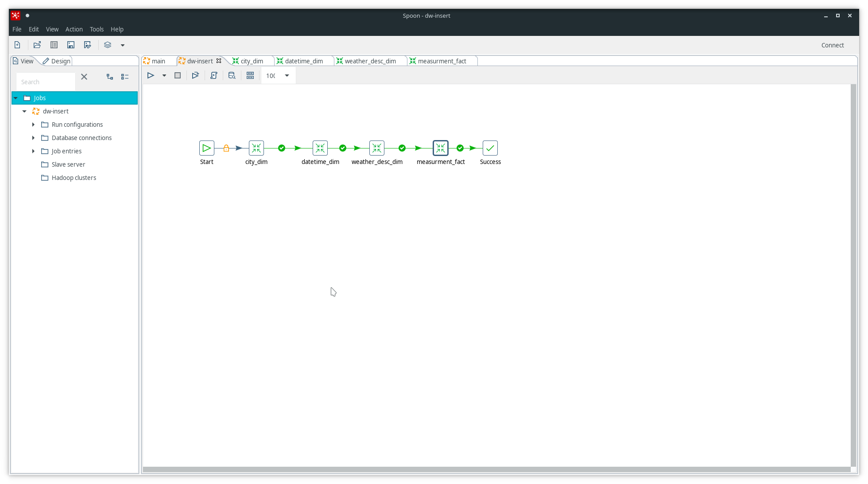
Task: Open the zoom level dropdown
Action: (x=287, y=76)
